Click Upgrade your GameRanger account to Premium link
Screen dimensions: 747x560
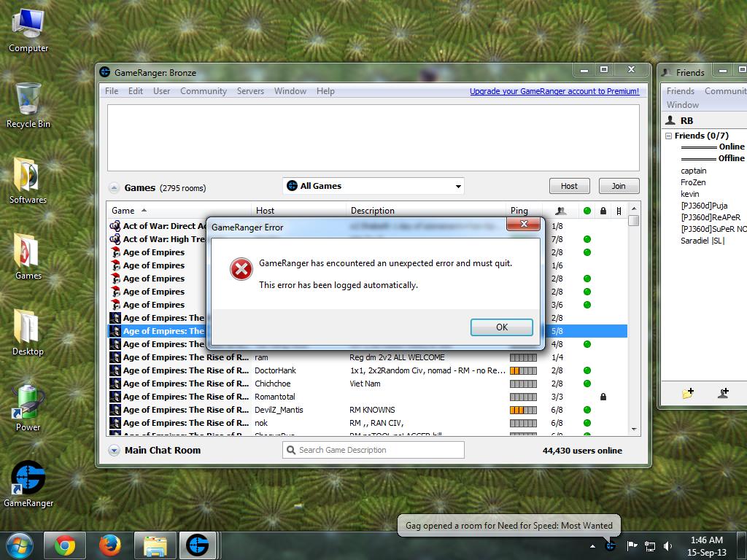pyautogui.click(x=554, y=91)
